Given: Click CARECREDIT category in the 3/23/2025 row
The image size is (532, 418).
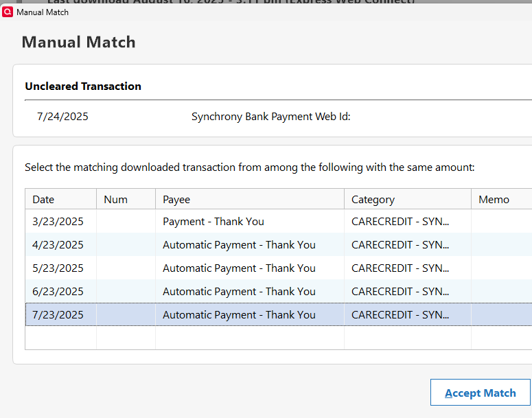Looking at the screenshot, I should pyautogui.click(x=400, y=222).
